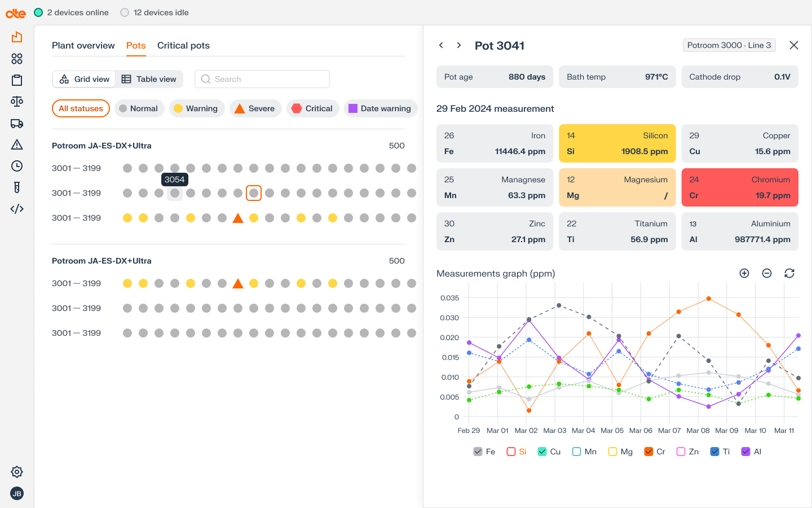Viewport: 812px width, 508px height.
Task: Zoom out on the measurements graph
Action: pyautogui.click(x=767, y=273)
